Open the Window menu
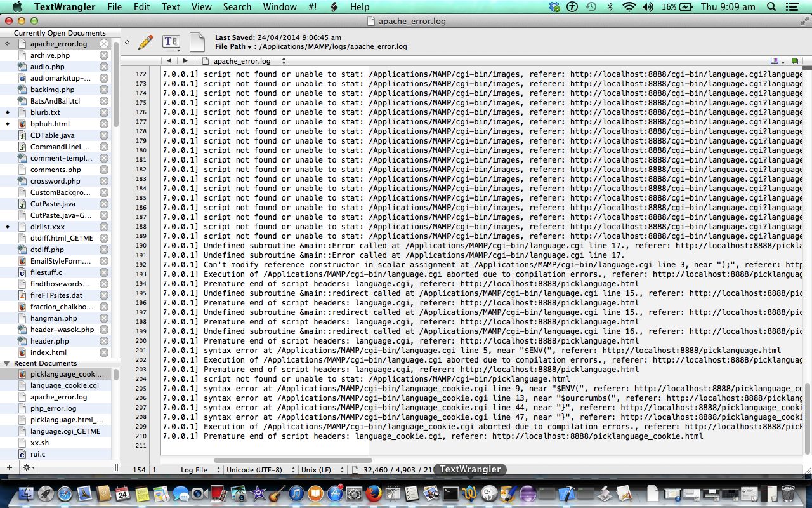Image resolution: width=812 pixels, height=508 pixels. [280, 7]
